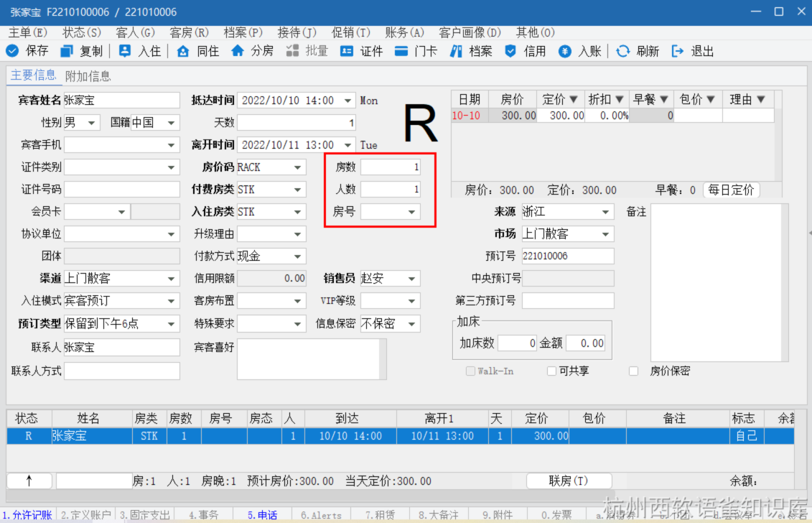Click the 退出 exit toolbar icon
This screenshot has width=812, height=523.
coord(677,51)
